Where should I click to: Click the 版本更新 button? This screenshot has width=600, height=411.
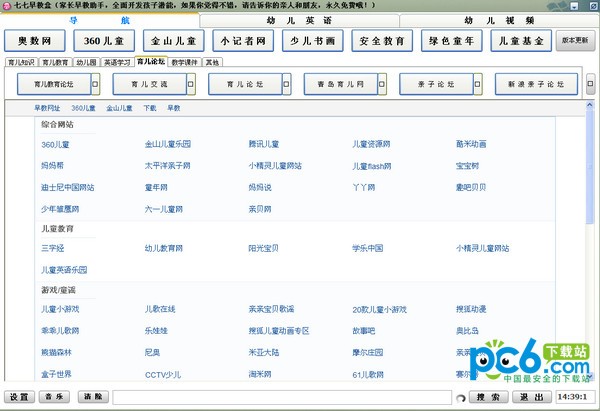(575, 41)
